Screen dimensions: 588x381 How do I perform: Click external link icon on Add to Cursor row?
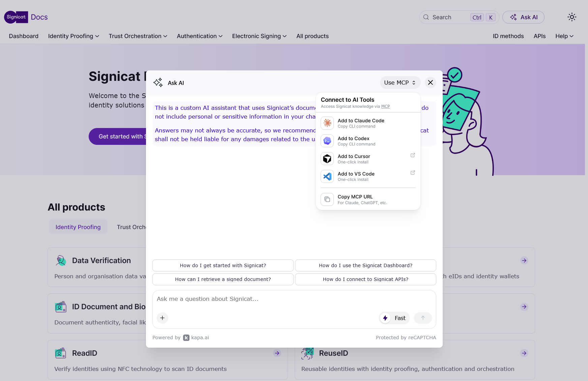(x=413, y=155)
